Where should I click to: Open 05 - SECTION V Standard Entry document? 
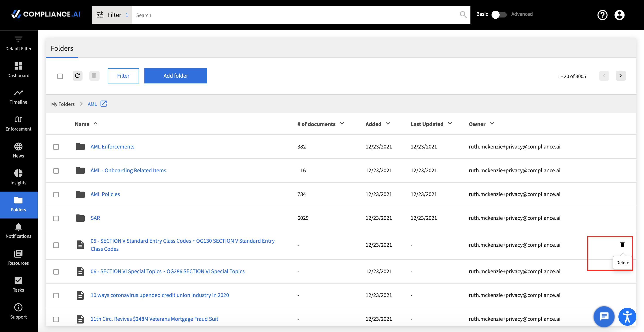point(183,245)
